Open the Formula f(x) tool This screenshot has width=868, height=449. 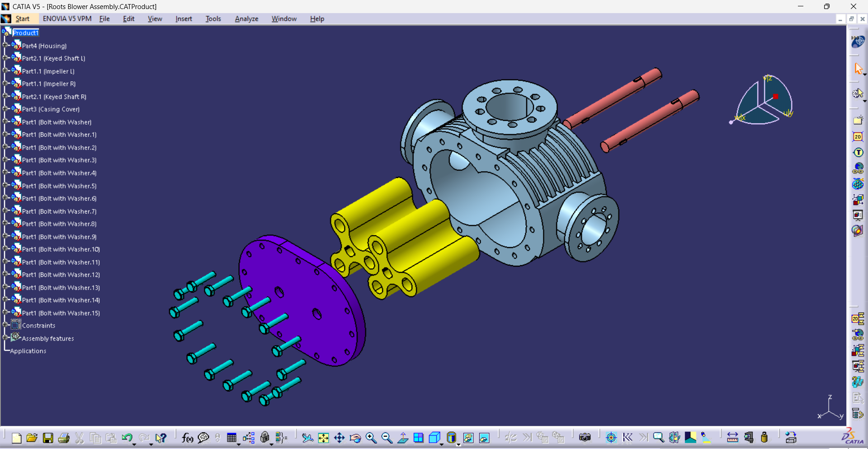(x=187, y=438)
